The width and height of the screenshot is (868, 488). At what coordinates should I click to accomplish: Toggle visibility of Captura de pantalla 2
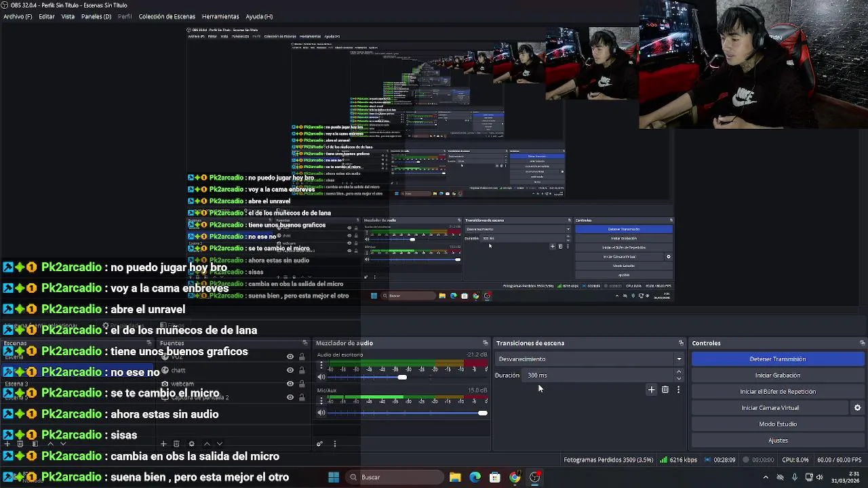click(x=290, y=397)
